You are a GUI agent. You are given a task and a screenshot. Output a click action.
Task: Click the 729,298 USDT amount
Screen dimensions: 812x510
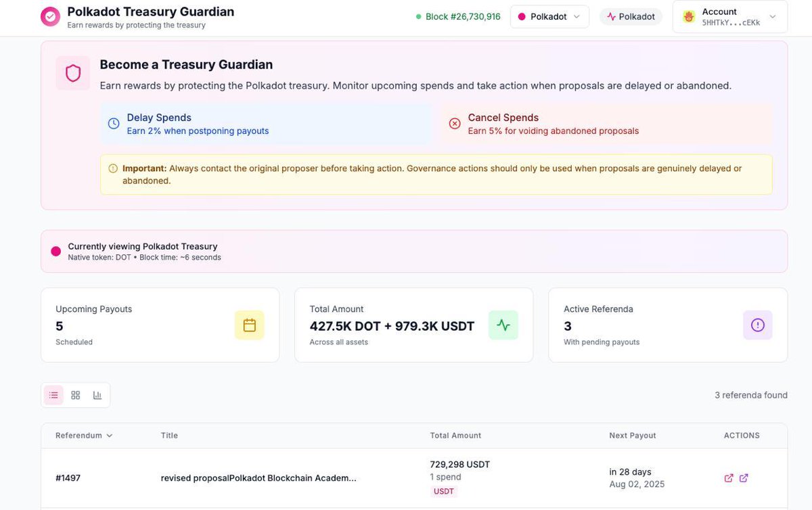coord(460,465)
